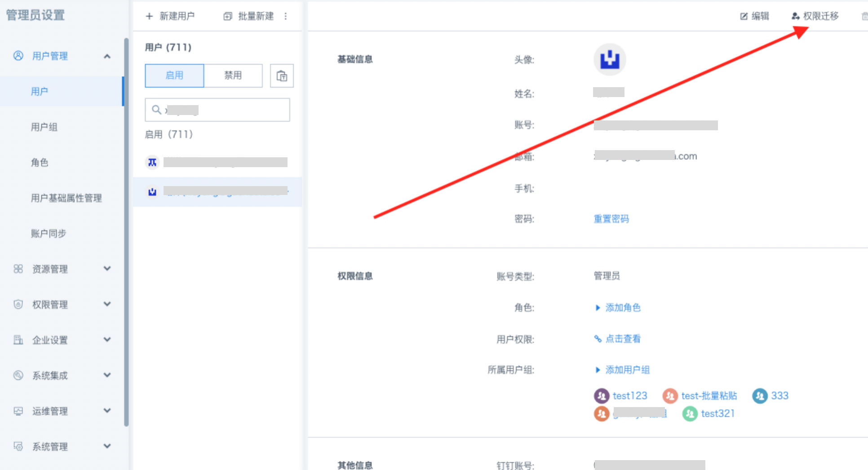Open the User Groups menu item

coord(44,127)
